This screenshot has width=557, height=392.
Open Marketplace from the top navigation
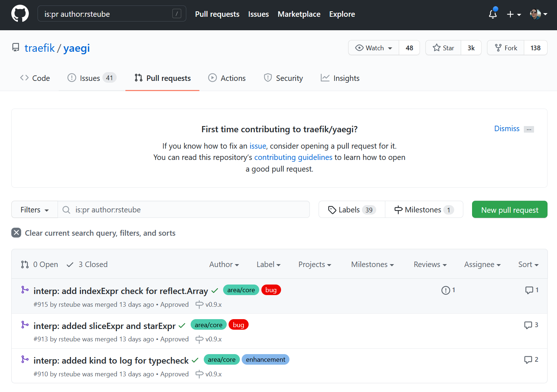tap(299, 14)
